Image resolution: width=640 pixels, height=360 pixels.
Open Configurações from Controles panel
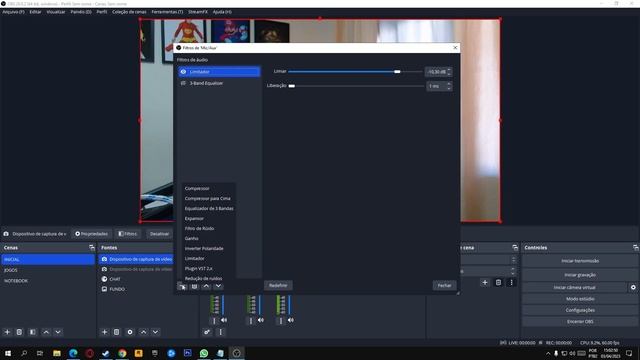tap(580, 310)
